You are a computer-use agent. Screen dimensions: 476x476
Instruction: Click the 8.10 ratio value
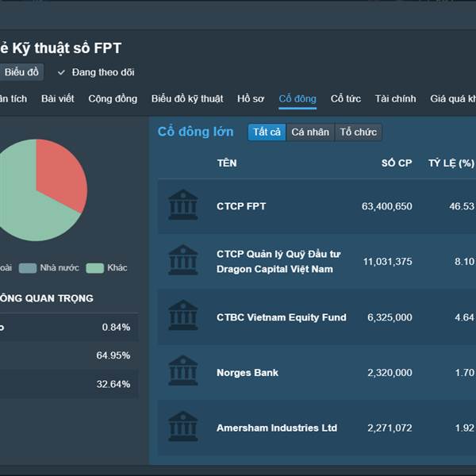[x=464, y=261]
